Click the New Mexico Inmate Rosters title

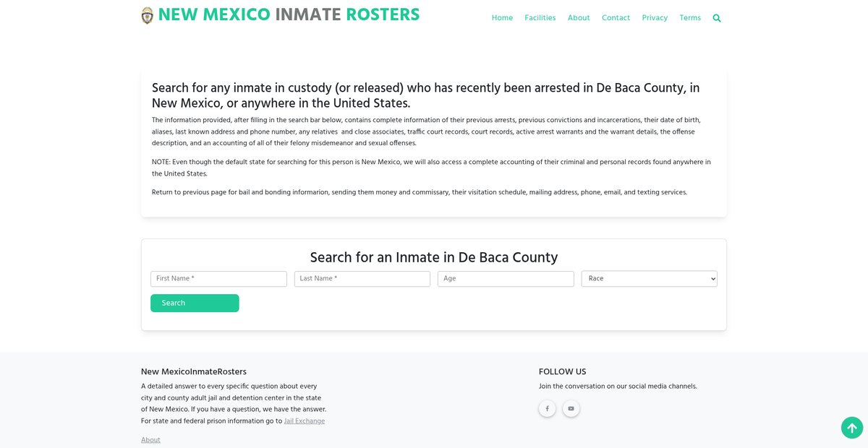(289, 14)
